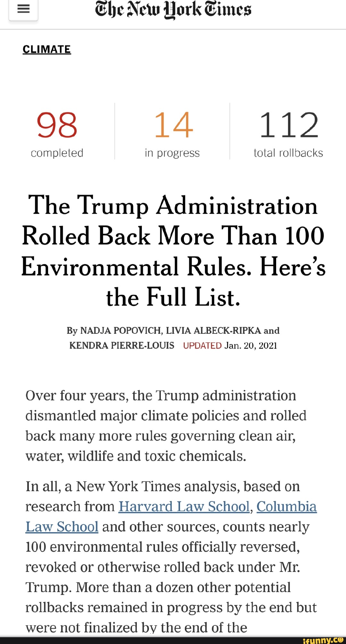Click the black number 112

(x=289, y=125)
